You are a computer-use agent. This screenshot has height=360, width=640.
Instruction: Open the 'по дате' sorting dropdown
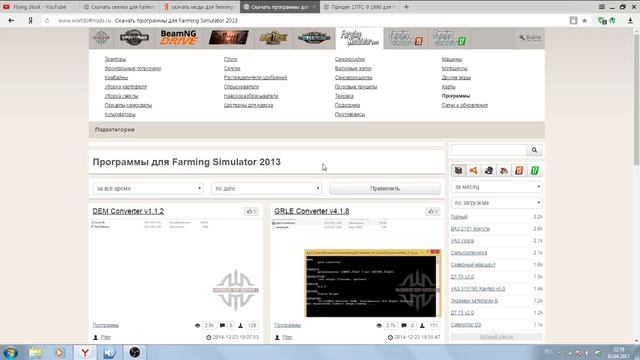click(x=267, y=189)
